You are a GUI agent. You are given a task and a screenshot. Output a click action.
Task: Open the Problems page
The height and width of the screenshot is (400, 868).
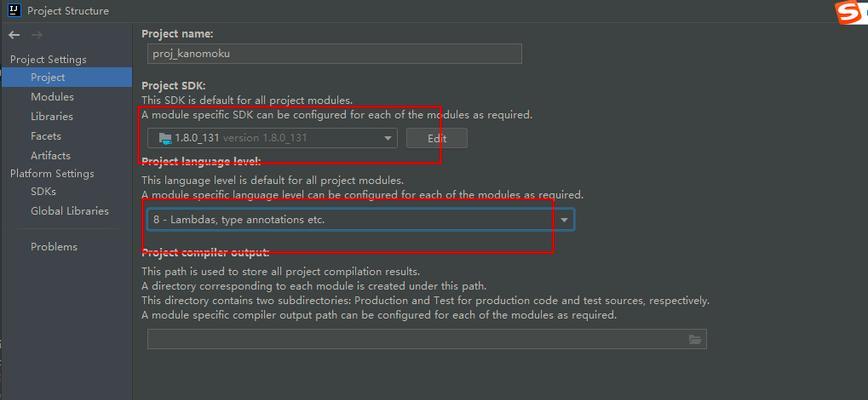coord(54,247)
